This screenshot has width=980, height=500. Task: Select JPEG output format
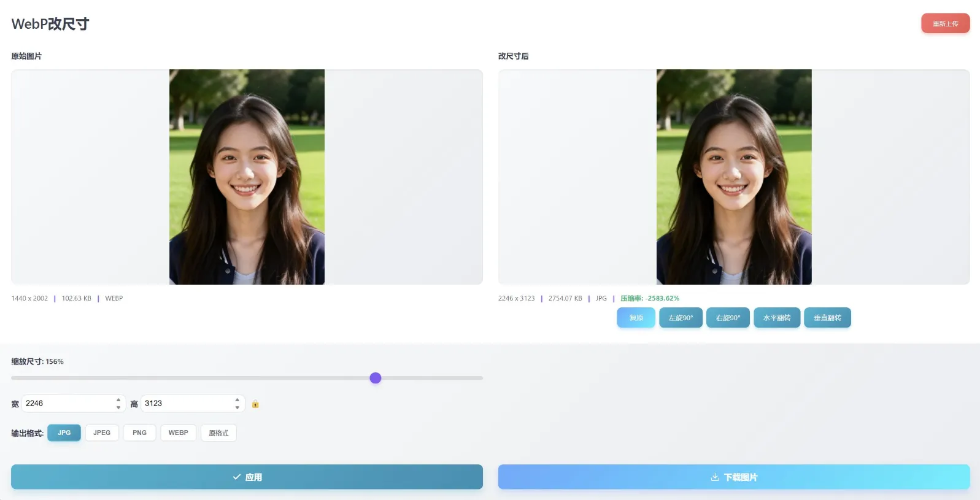(x=102, y=433)
